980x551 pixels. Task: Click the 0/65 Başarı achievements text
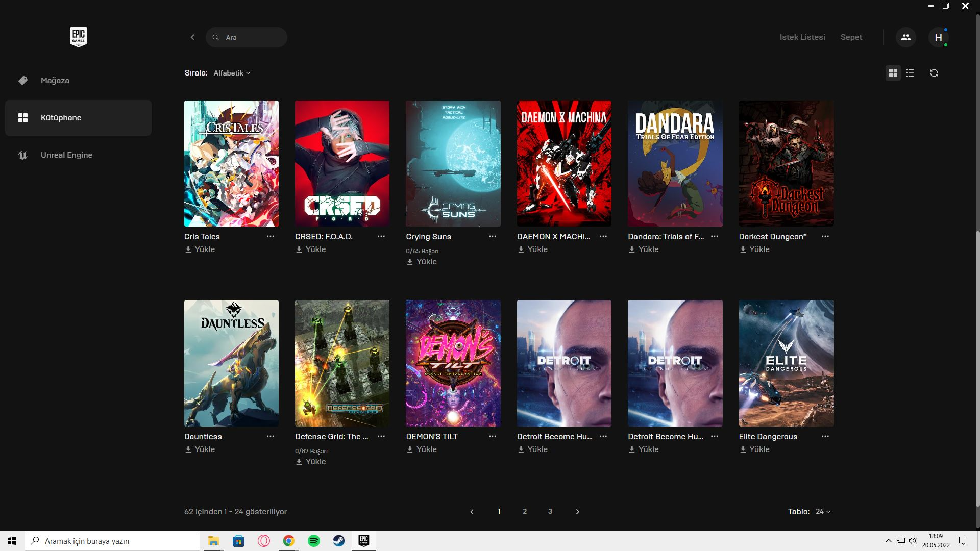tap(422, 251)
